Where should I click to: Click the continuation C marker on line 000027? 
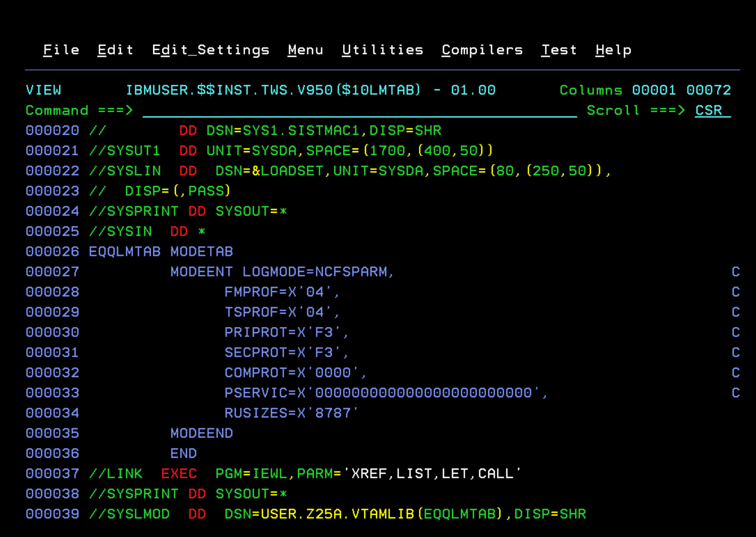[737, 272]
